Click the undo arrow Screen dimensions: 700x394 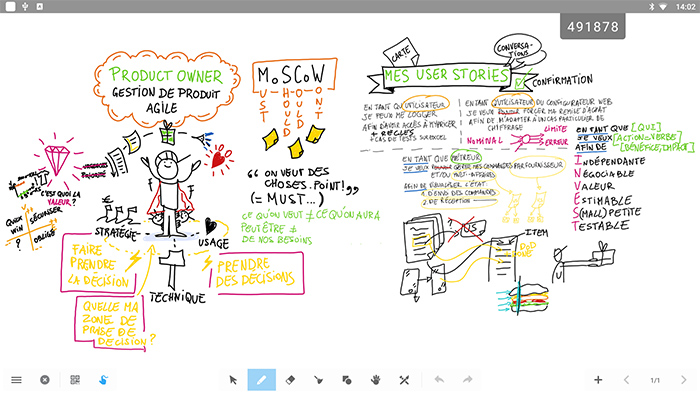[x=439, y=379]
